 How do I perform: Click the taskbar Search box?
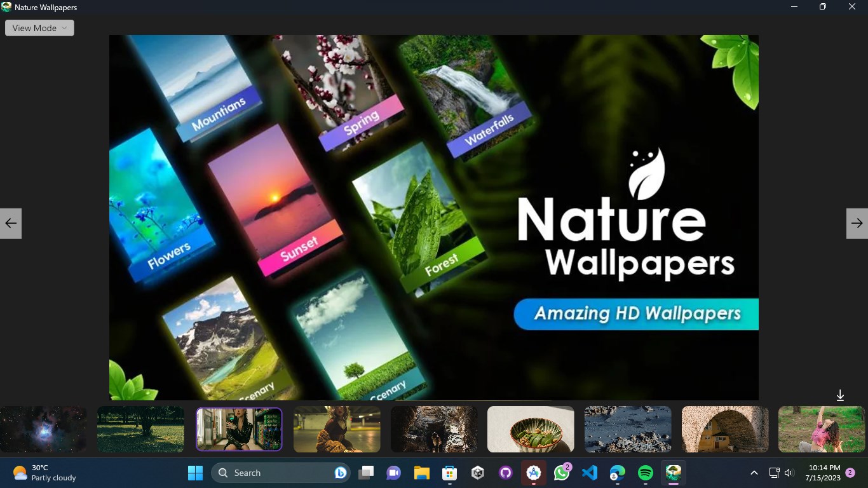point(280,473)
